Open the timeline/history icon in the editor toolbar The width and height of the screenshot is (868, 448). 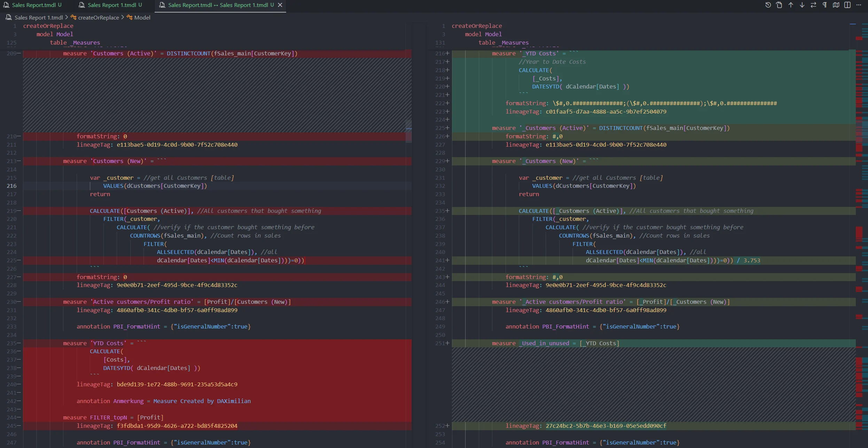click(x=768, y=5)
